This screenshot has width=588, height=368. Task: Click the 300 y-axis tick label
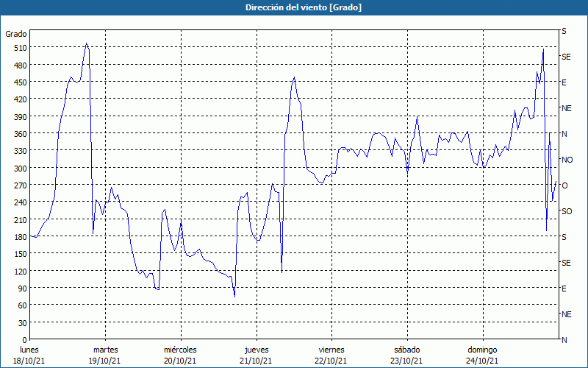21,169
